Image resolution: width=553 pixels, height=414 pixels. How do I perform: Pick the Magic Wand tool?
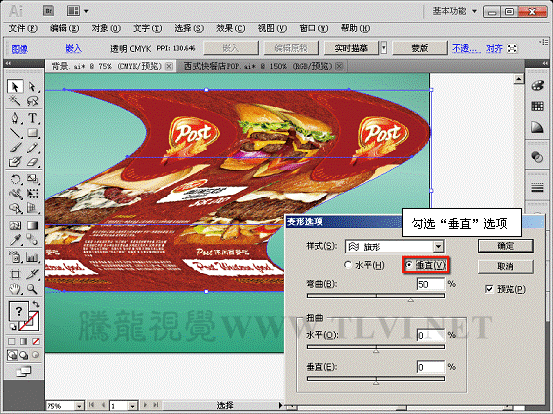(15, 101)
